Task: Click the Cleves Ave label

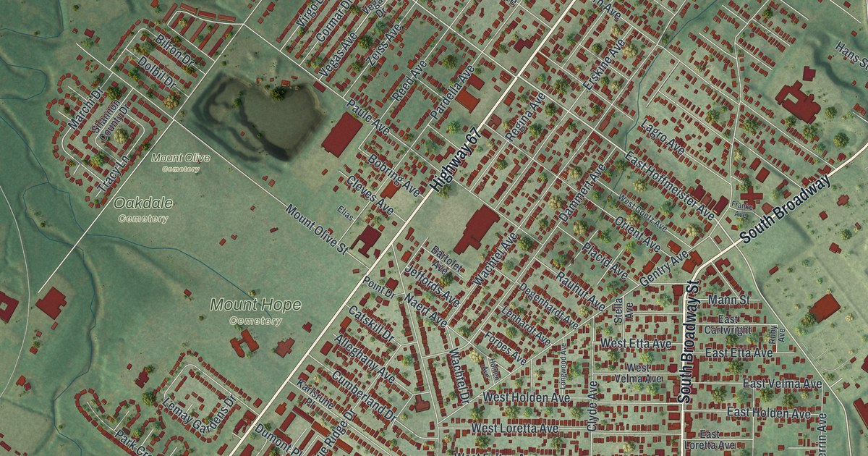Action: pos(368,196)
